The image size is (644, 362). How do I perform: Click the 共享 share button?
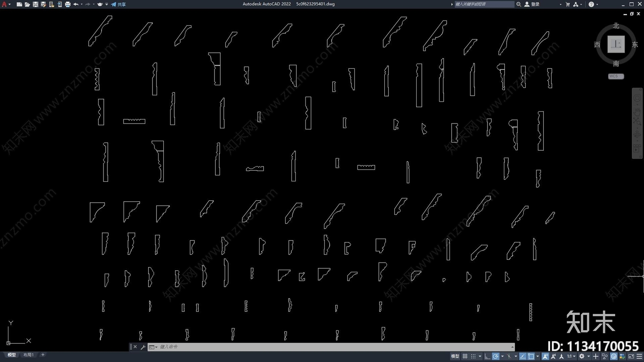[x=118, y=4]
